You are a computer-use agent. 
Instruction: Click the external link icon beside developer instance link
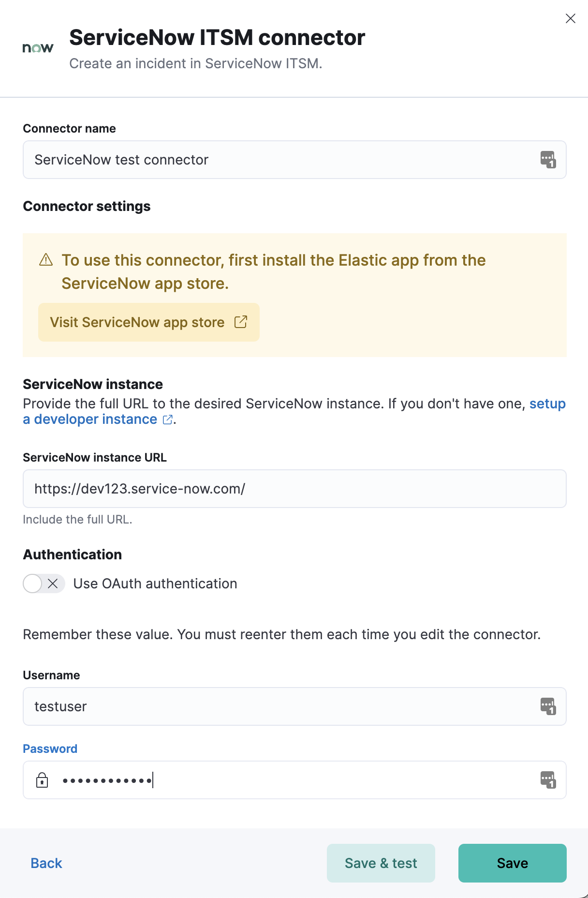pos(167,420)
